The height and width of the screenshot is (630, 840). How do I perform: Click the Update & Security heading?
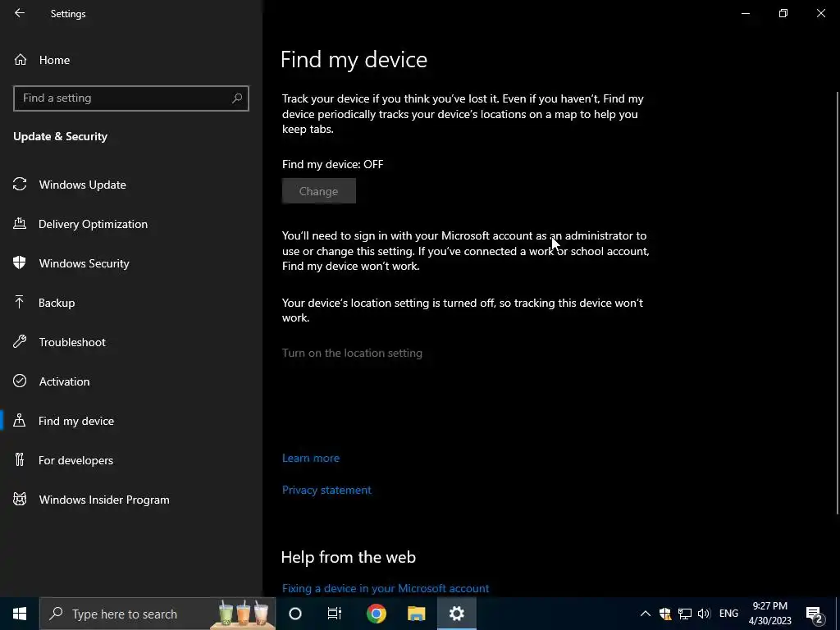coord(61,137)
